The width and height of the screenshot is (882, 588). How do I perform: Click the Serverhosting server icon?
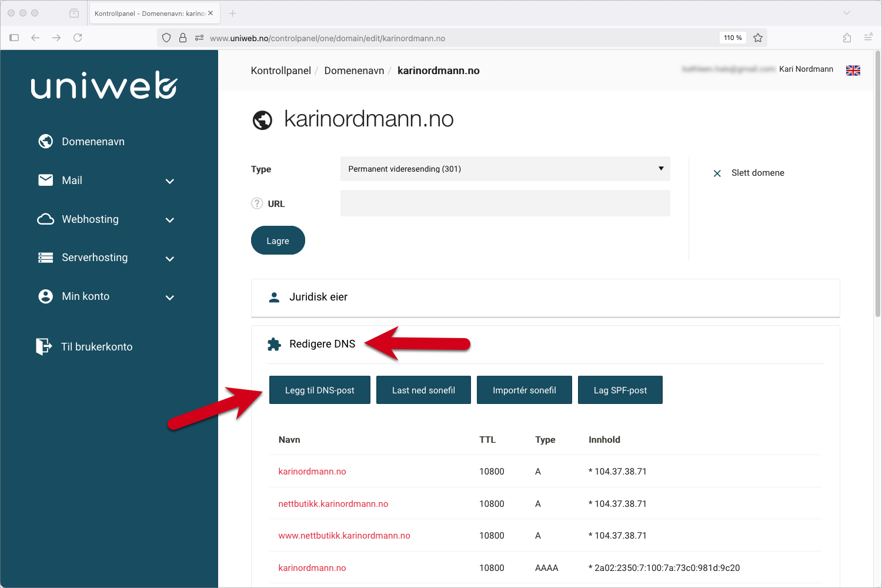[46, 258]
